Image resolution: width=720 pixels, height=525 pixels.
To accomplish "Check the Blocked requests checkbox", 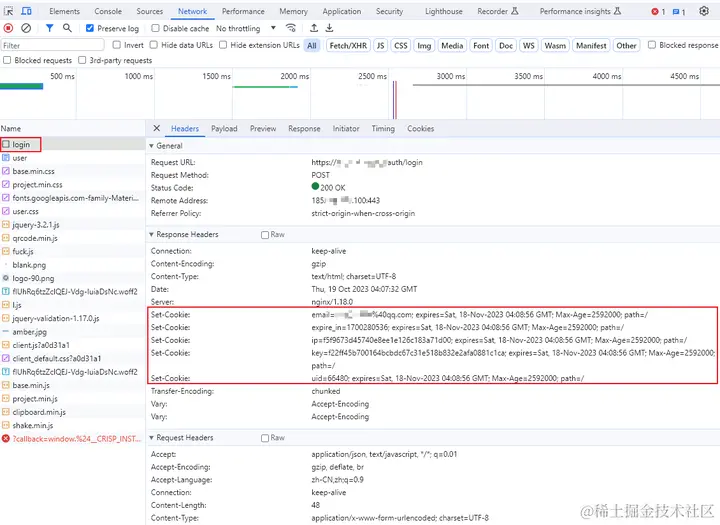I will tap(7, 60).
